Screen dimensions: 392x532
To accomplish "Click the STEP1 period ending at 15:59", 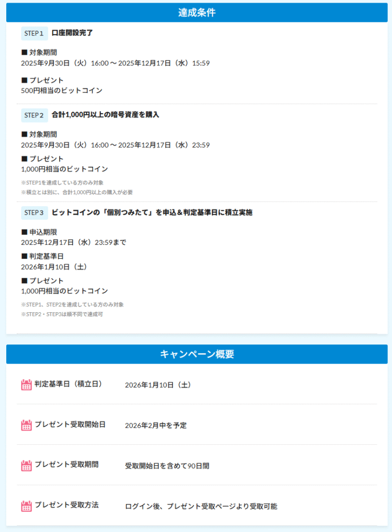I will (x=115, y=63).
